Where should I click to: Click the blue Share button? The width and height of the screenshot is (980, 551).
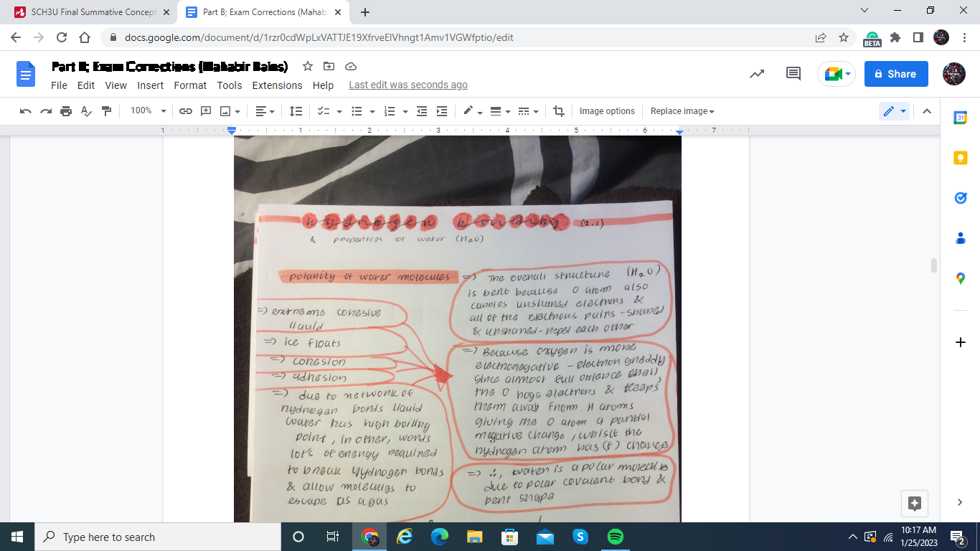point(895,74)
